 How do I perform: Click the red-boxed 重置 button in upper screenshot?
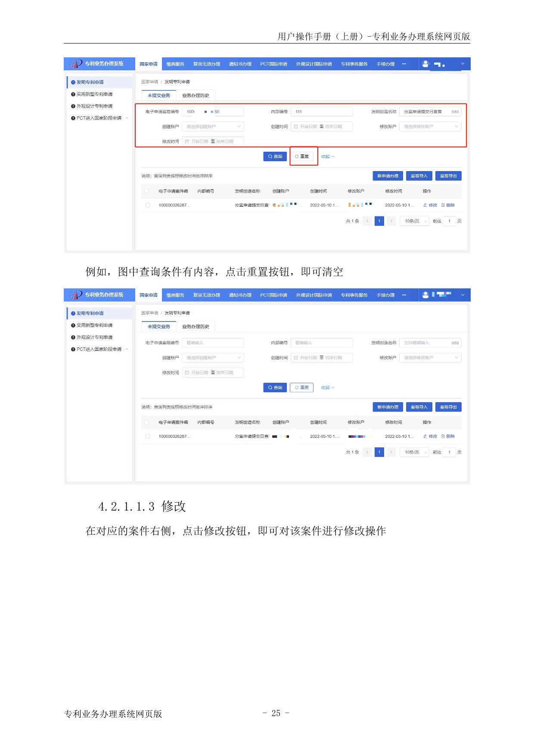[x=302, y=156]
